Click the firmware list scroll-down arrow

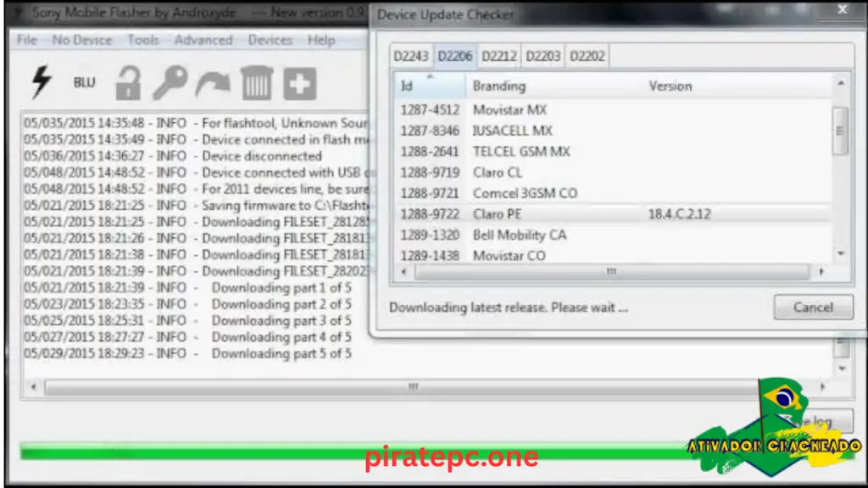(841, 254)
